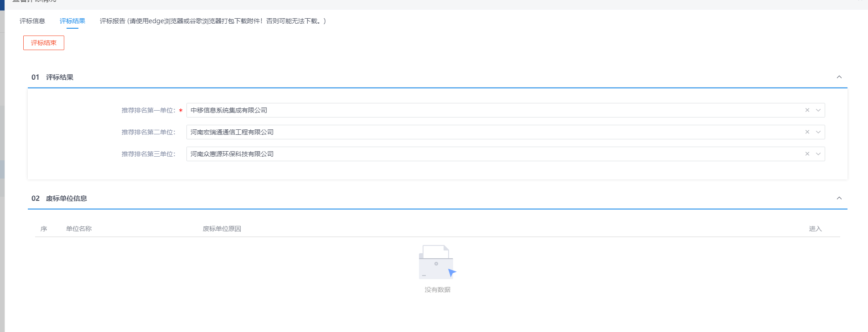Open the 评标报告 tab
Viewport: 868px width, 332px height.
coord(212,21)
